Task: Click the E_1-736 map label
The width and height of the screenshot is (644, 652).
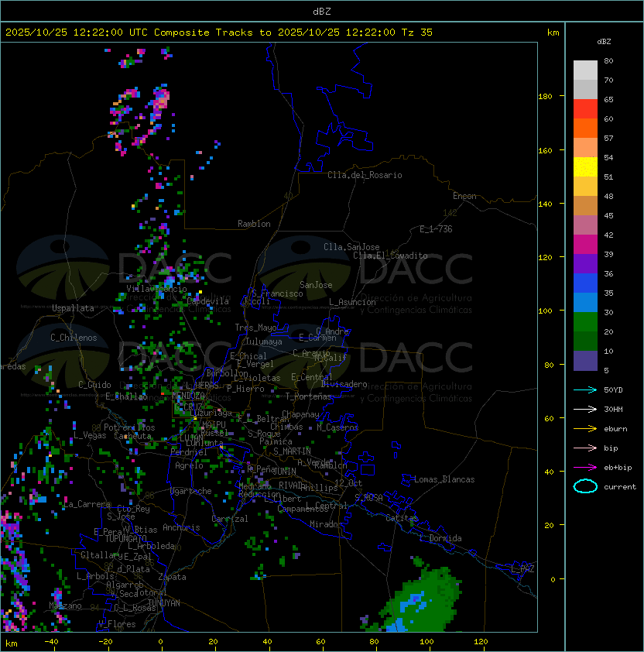Action: point(436,229)
